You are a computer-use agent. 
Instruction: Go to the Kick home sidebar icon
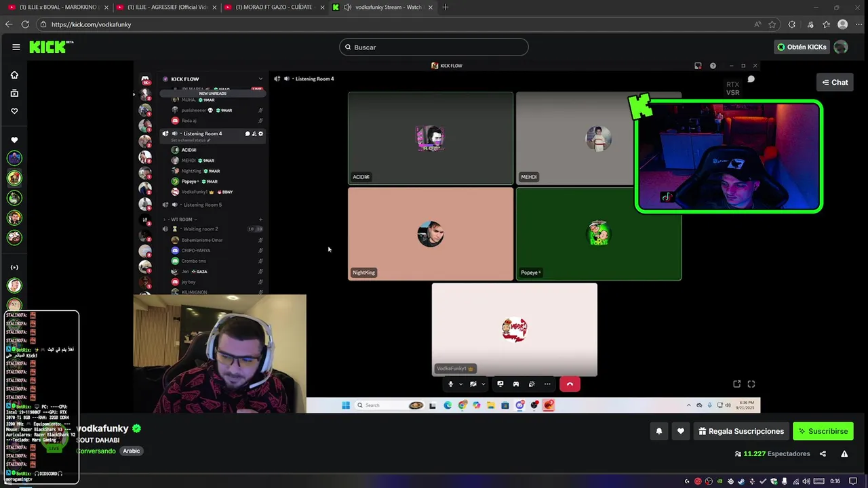pos(14,75)
